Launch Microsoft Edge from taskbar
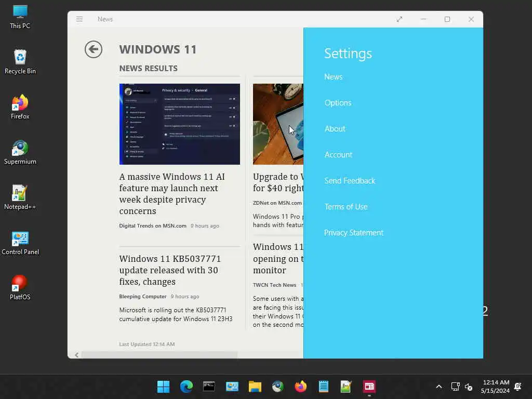 187,387
